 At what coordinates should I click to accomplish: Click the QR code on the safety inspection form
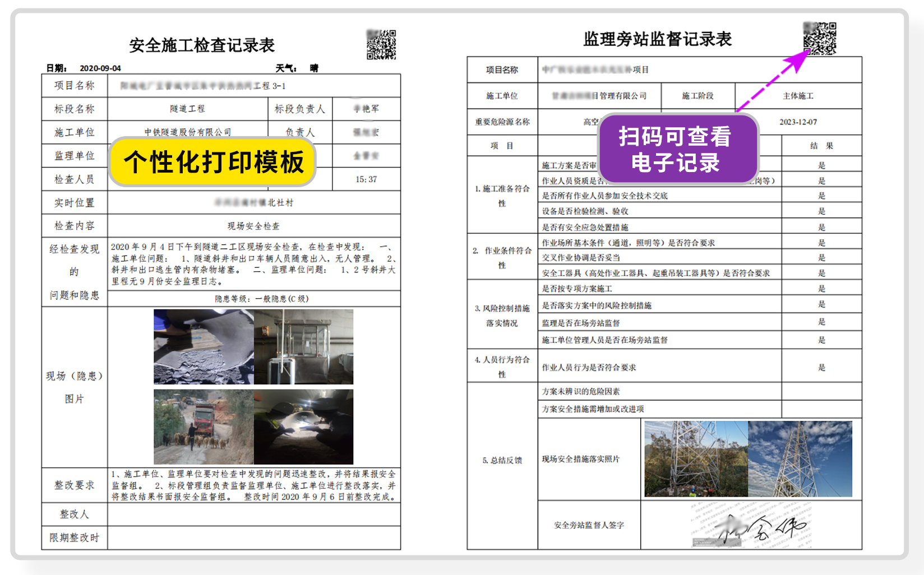[x=381, y=45]
